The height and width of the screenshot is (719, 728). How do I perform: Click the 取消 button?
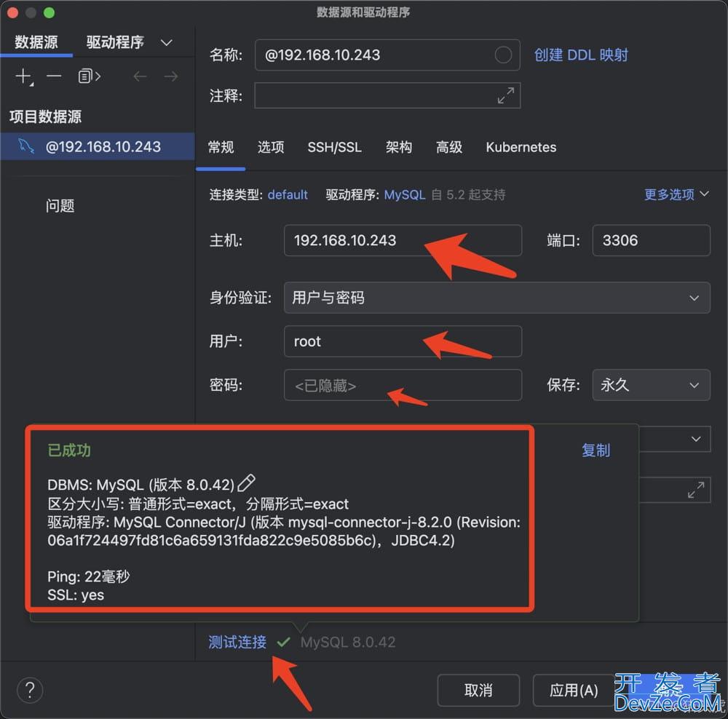478,690
